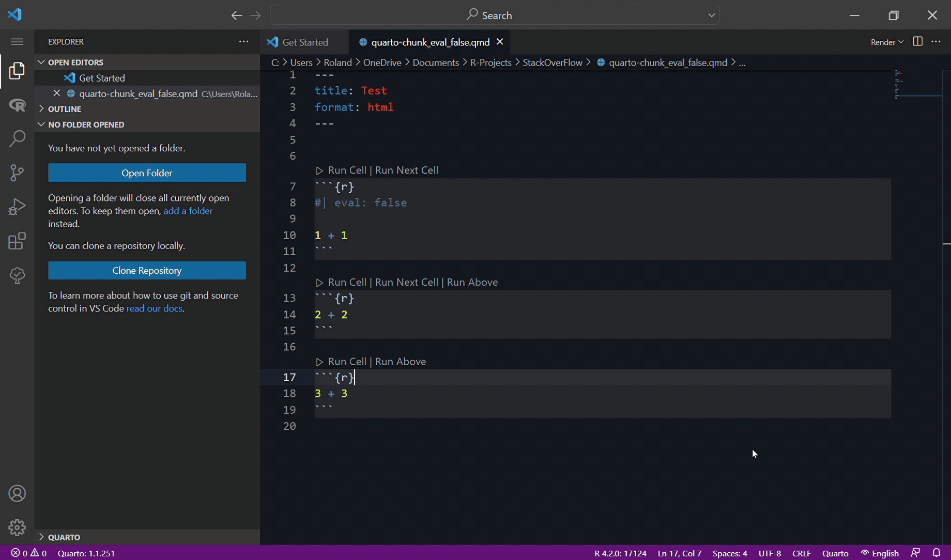Viewport: 951px width, 560px height.
Task: Split the editor to the right
Action: click(x=918, y=42)
